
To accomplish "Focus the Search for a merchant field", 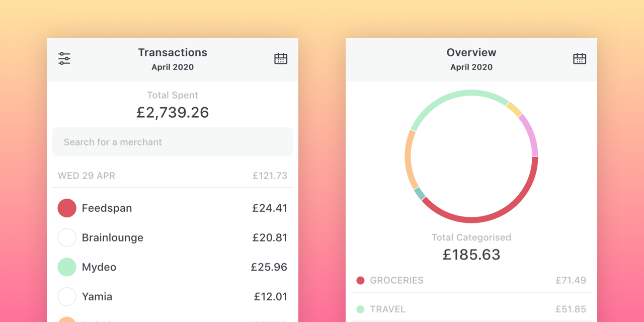I will pyautogui.click(x=173, y=142).
